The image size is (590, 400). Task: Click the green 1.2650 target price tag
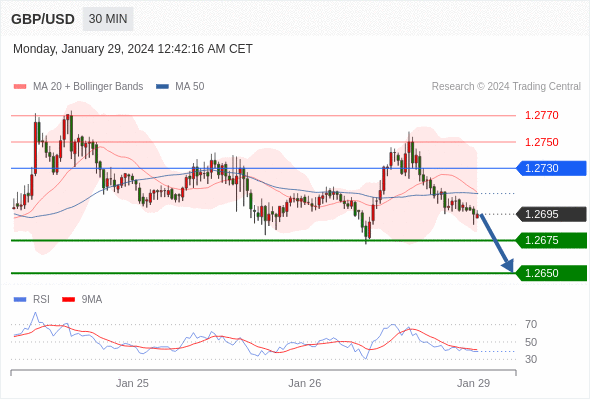click(x=551, y=273)
